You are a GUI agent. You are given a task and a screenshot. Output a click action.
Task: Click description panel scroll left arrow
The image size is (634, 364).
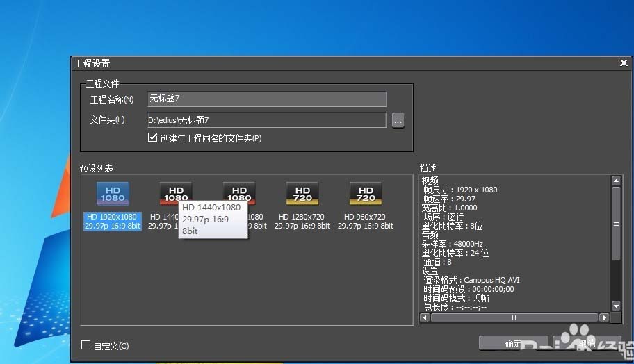425,317
